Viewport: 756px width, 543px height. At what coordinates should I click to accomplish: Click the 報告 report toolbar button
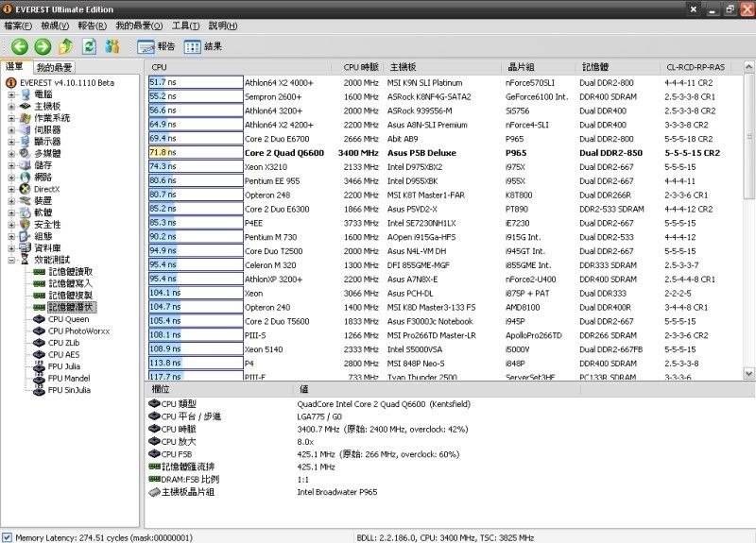pos(157,46)
